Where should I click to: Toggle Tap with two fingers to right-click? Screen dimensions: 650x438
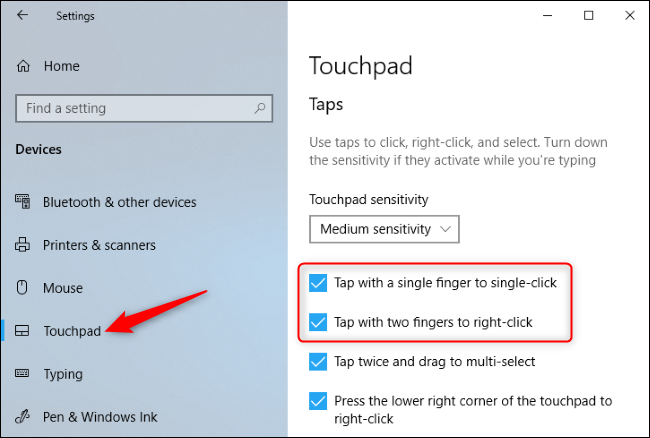pyautogui.click(x=319, y=322)
